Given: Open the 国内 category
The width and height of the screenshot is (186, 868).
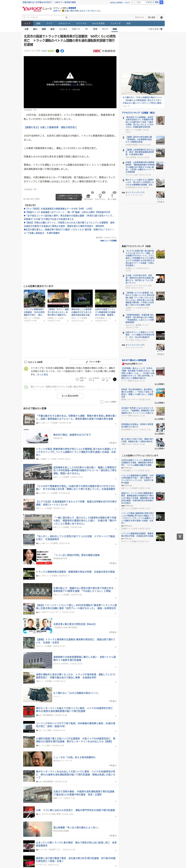Looking at the screenshot, I should tap(35, 29).
